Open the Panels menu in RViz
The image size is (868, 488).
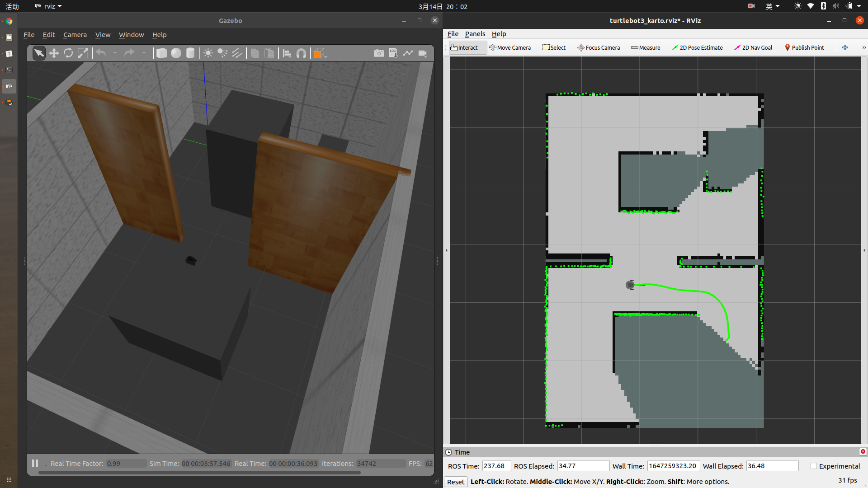point(475,34)
